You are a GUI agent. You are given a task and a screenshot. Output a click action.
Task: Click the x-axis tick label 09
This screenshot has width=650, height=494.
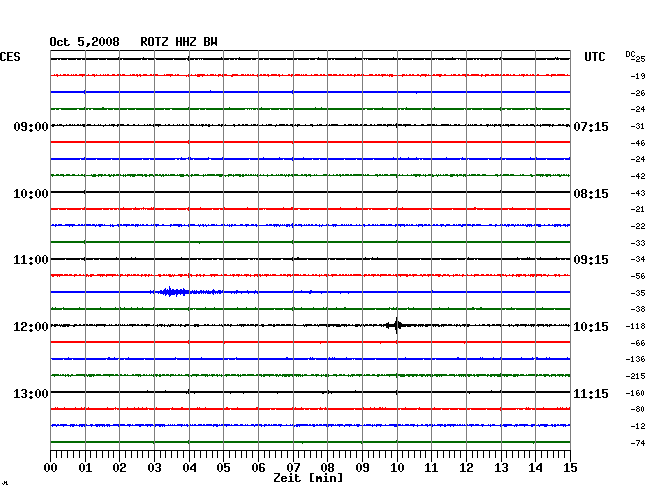point(362,467)
